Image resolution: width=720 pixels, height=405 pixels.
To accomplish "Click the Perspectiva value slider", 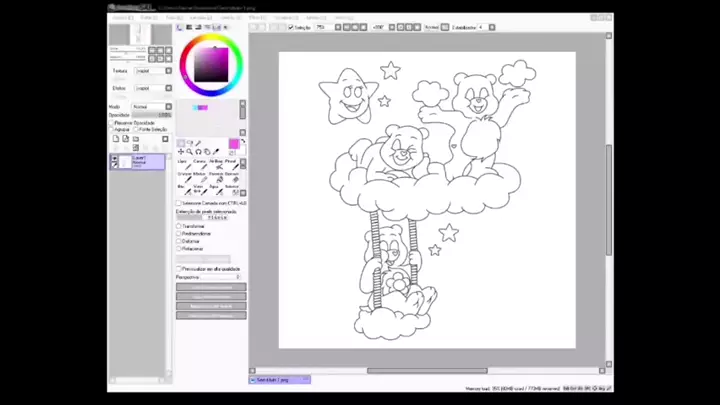I will (221, 277).
